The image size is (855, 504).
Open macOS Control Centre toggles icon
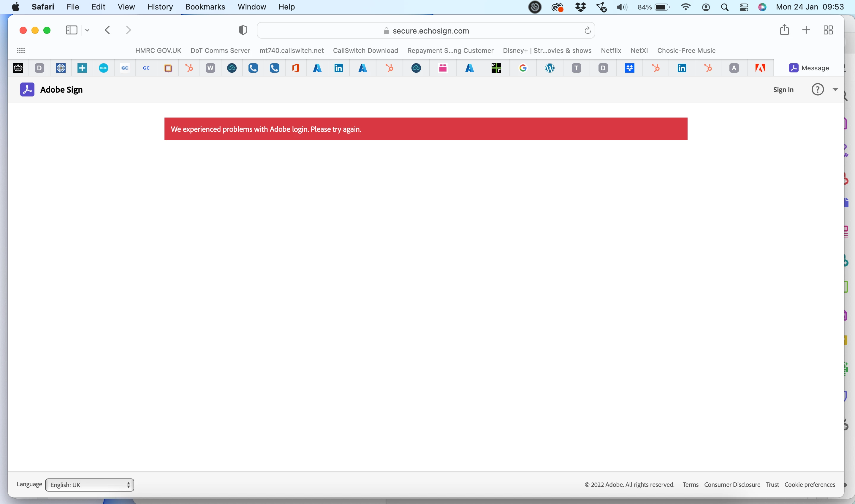click(x=744, y=7)
